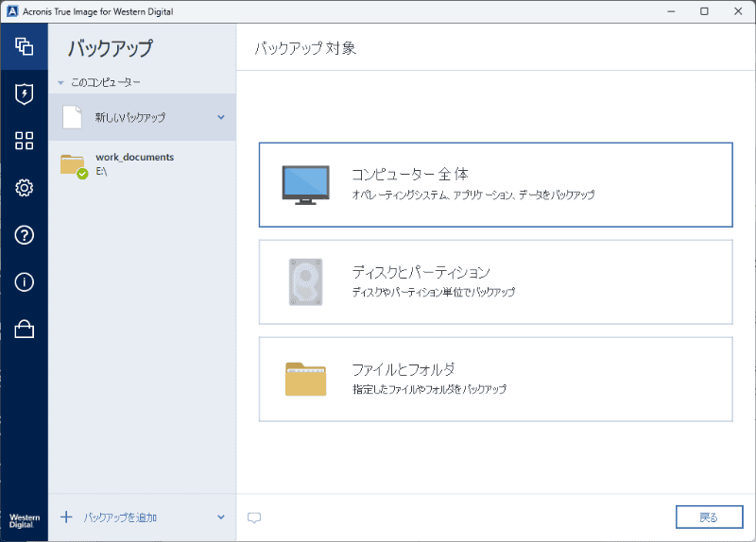The height and width of the screenshot is (542, 756).
Task: Open the バックアップを追加 dropdown chevron
Action: pyautogui.click(x=221, y=517)
